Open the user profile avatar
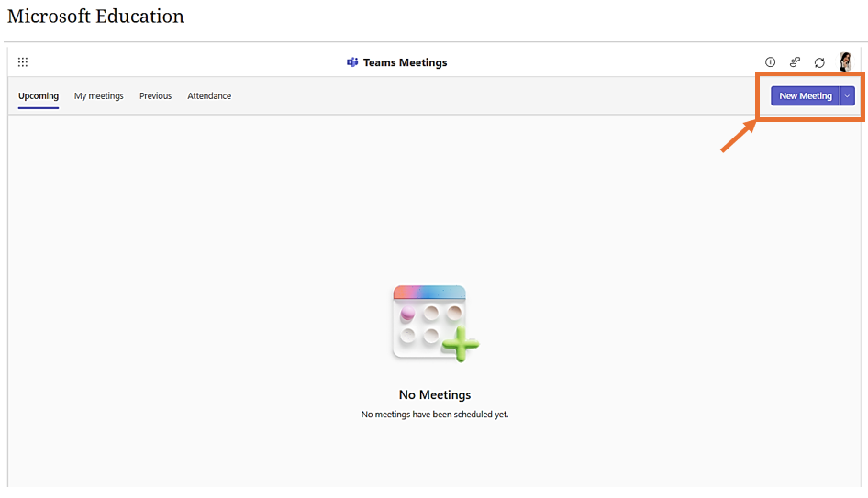Image resolution: width=868 pixels, height=498 pixels. pyautogui.click(x=845, y=61)
